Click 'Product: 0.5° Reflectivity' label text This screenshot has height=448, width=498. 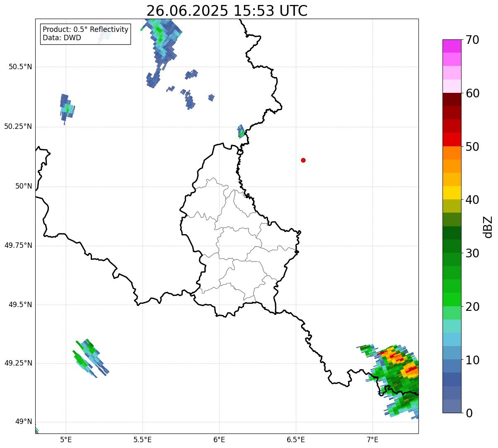click(85, 29)
